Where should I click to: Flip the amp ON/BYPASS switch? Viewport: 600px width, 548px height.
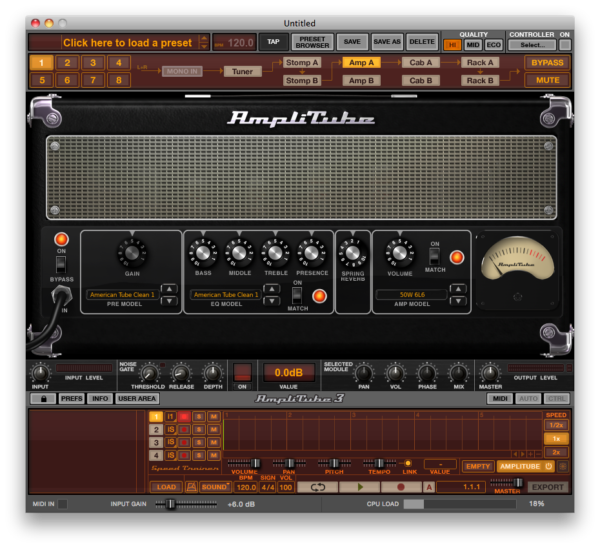pos(61,264)
